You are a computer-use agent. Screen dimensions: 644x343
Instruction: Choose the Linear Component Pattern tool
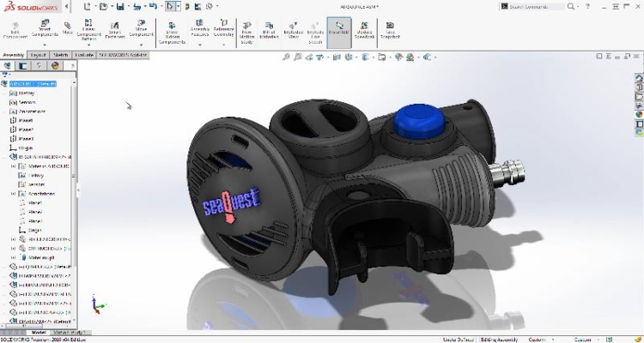[88, 28]
